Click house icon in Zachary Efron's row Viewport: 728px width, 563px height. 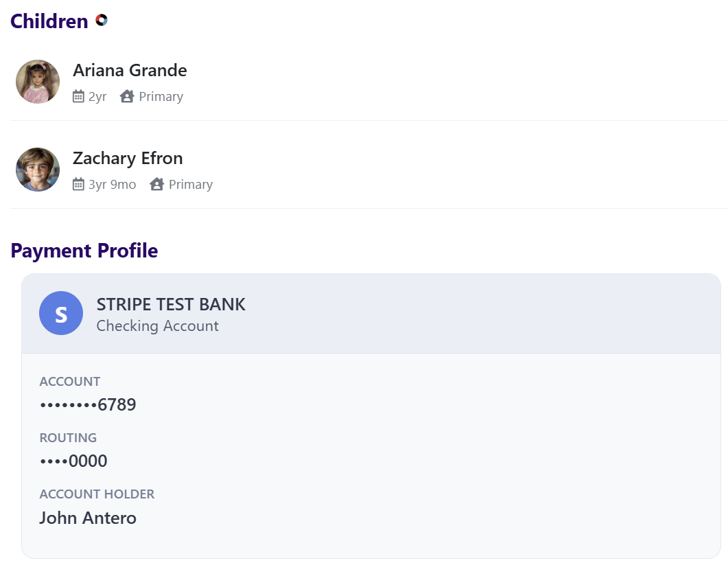coord(157,185)
